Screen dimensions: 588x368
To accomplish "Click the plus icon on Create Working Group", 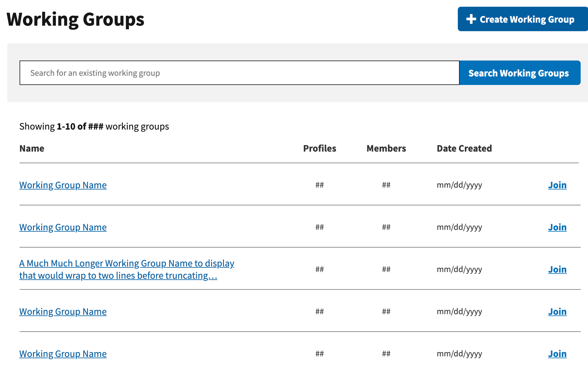I will pyautogui.click(x=471, y=19).
